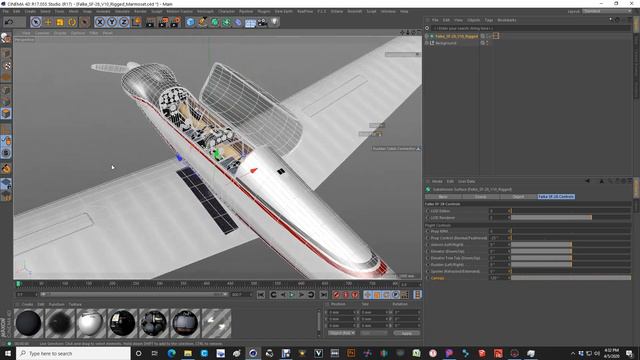Screen dimensions: 640x360
Task: Open the Deformer objects icon
Action: pyautogui.click(x=238, y=22)
